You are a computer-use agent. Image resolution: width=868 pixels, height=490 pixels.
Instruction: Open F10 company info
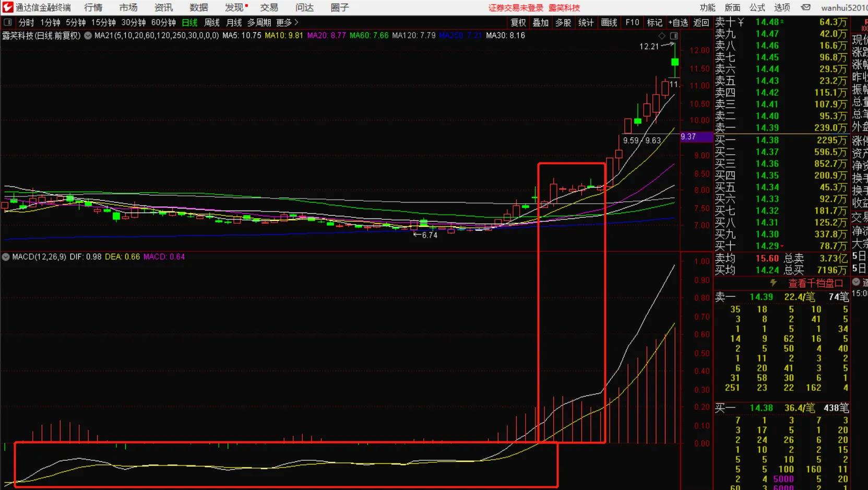click(632, 22)
